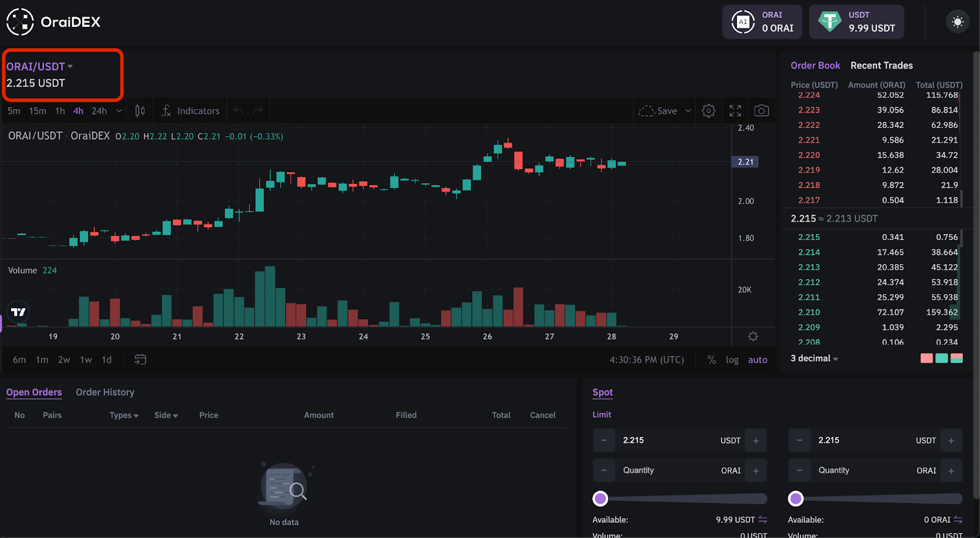This screenshot has height=538, width=980.
Task: Select the 5m chart interval
Action: click(14, 111)
